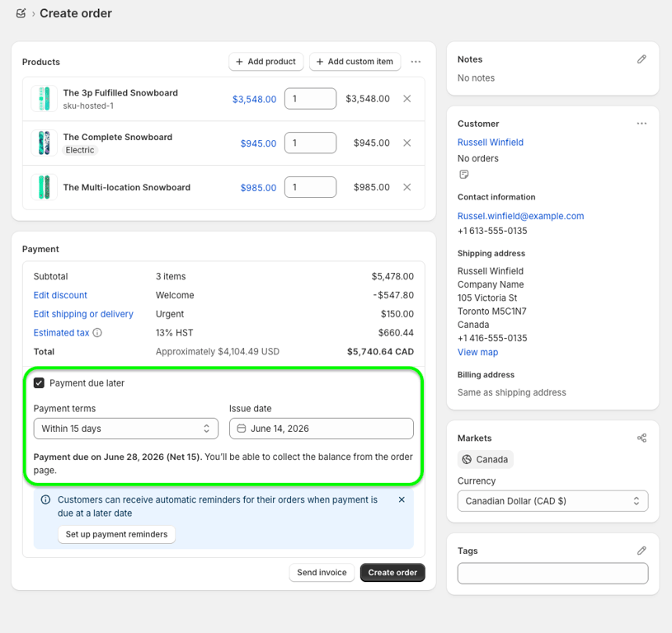This screenshot has height=633, width=672.
Task: Open Customer more options ellipsis
Action: 641,124
